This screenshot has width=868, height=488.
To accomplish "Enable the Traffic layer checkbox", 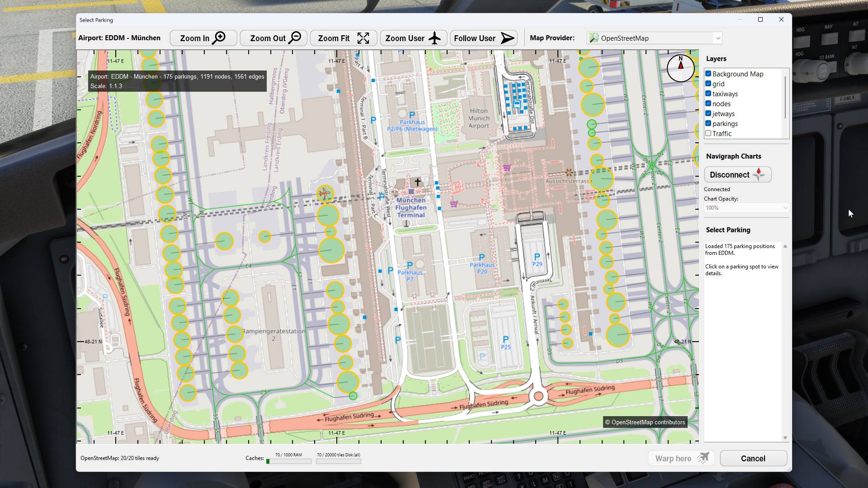I will point(708,133).
